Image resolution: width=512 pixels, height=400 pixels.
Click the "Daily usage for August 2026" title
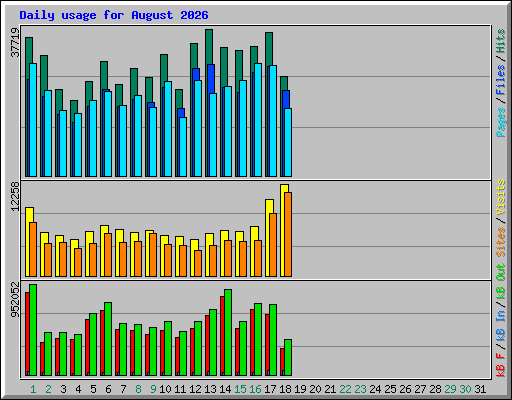tap(114, 15)
